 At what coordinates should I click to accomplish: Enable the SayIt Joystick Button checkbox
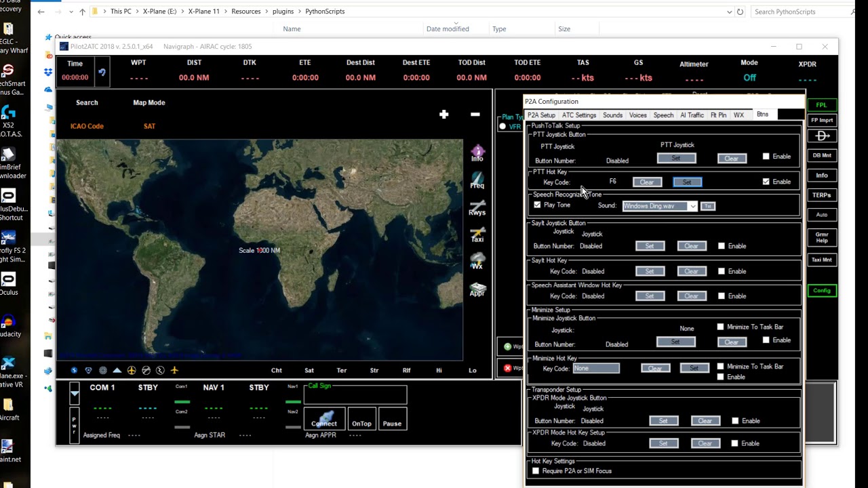point(721,246)
